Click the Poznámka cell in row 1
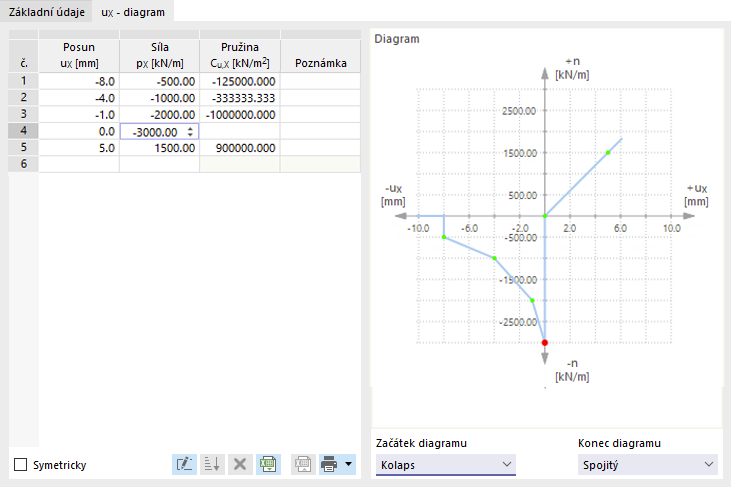731x487 pixels. 320,81
